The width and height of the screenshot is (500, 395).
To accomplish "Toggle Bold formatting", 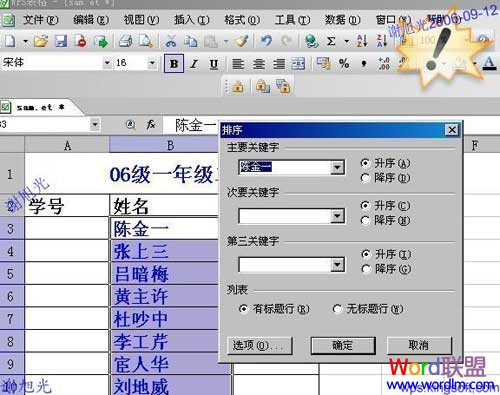I will [174, 64].
